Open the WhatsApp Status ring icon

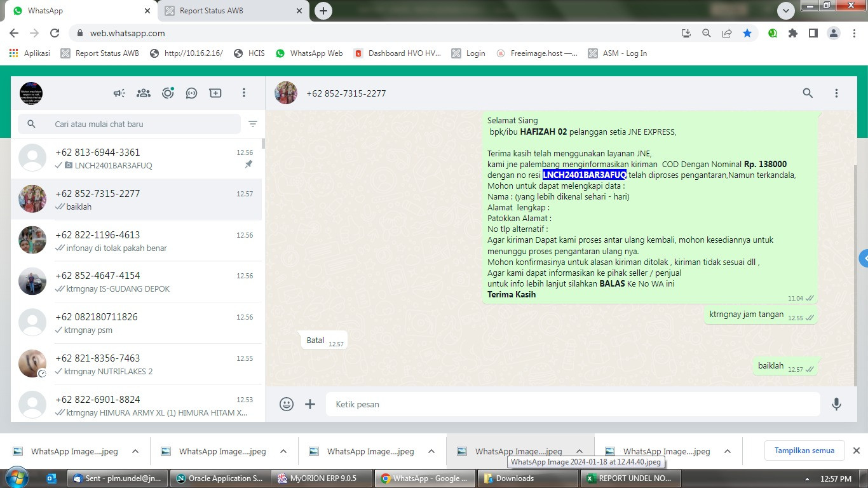click(168, 93)
